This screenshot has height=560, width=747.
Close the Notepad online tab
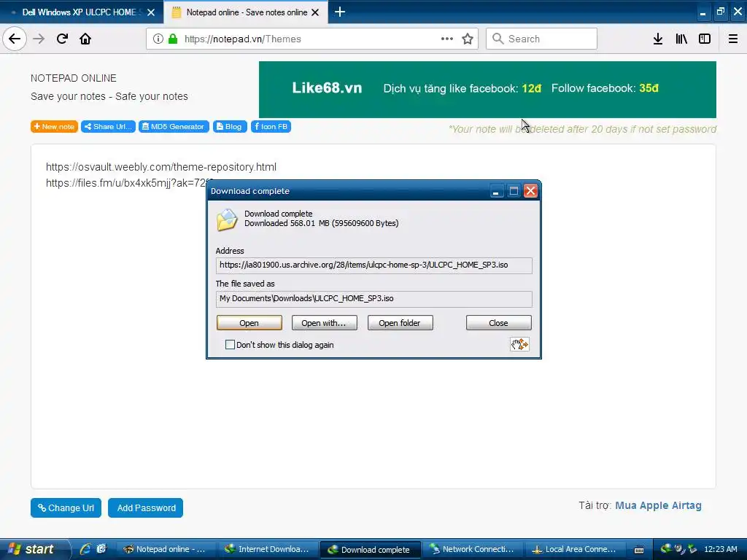(315, 12)
